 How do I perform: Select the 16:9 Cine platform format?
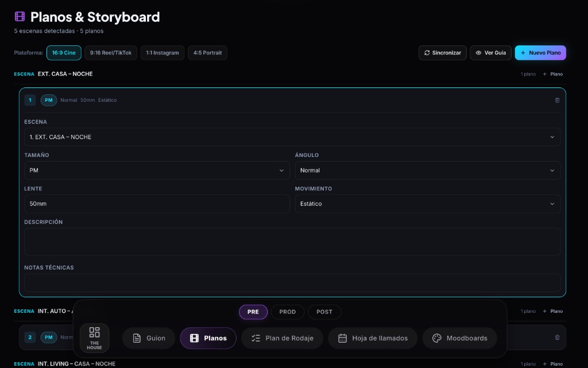coord(64,53)
